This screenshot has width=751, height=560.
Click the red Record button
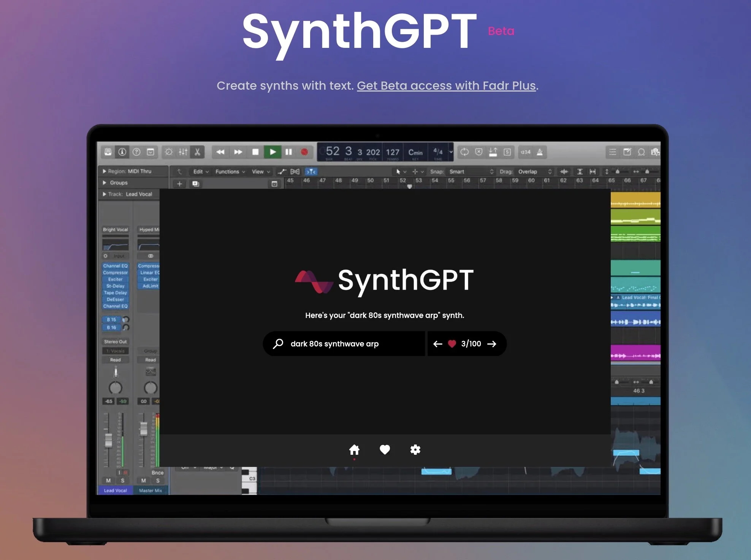304,152
